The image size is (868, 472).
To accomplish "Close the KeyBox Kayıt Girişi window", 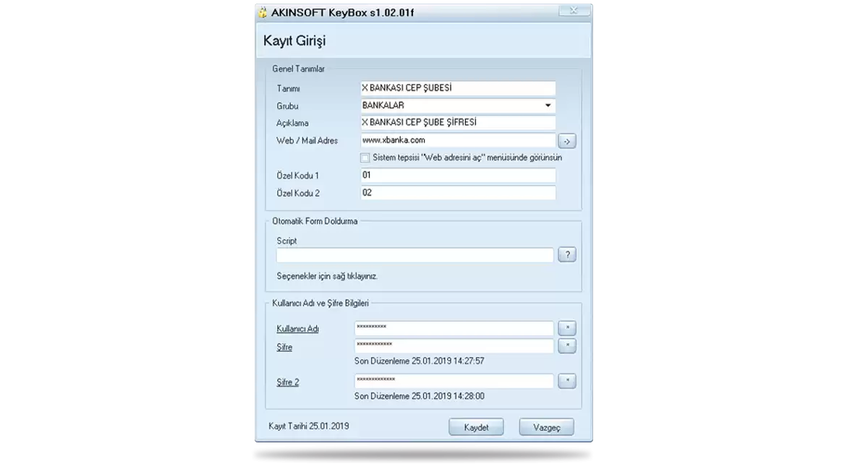I will point(574,10).
